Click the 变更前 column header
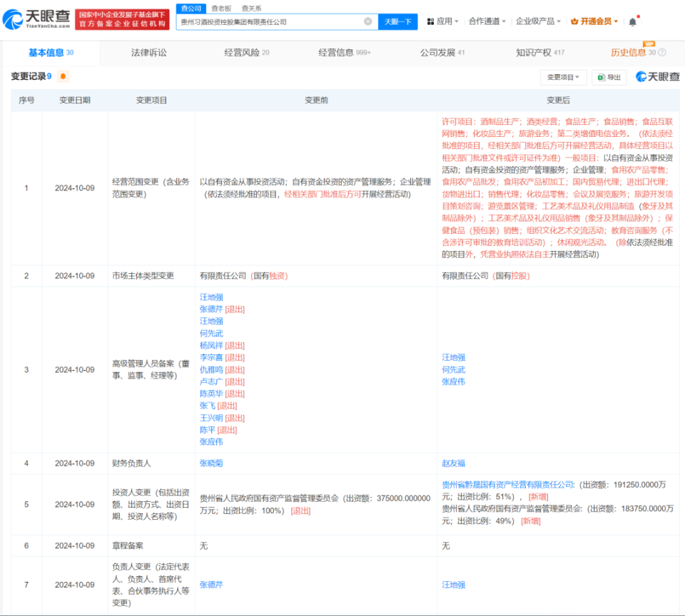Screen dimensions: 685x616 316,101
